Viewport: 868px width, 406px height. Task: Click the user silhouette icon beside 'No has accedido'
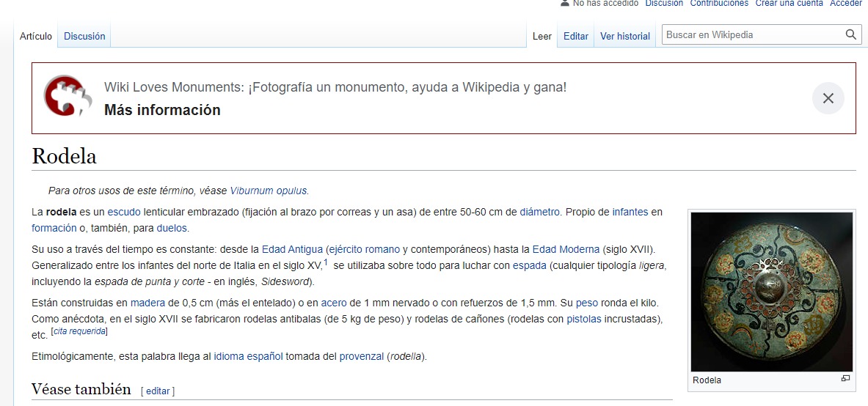click(x=565, y=3)
